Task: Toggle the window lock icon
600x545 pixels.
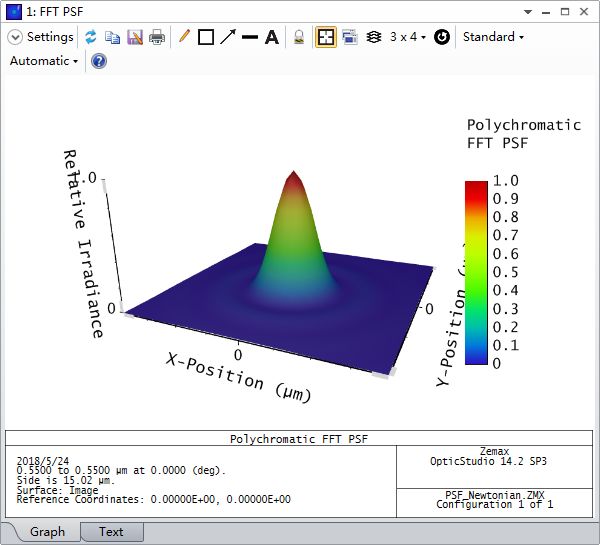Action: pyautogui.click(x=299, y=37)
